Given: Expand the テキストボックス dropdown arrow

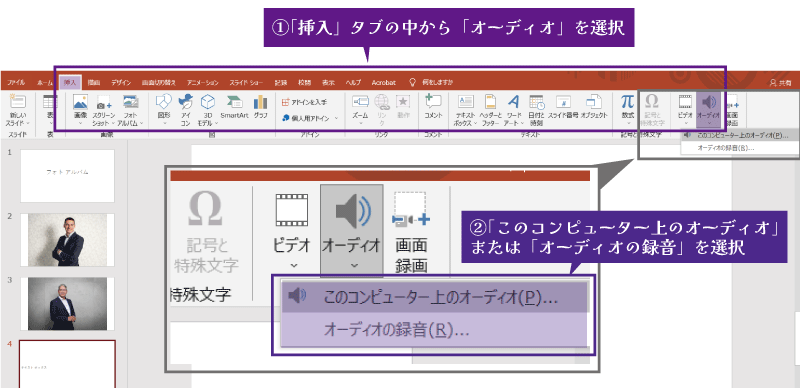Looking at the screenshot, I should pyautogui.click(x=476, y=124).
